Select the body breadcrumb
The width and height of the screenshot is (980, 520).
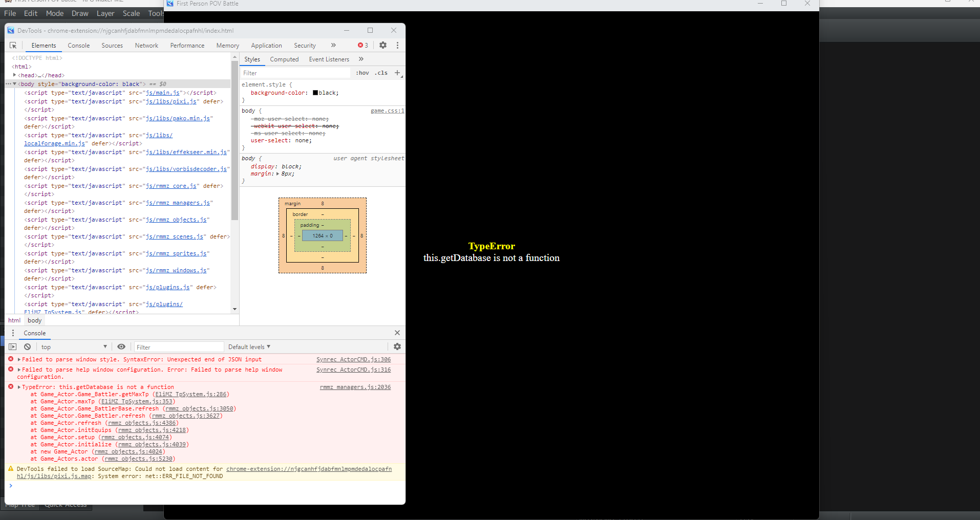click(x=35, y=320)
